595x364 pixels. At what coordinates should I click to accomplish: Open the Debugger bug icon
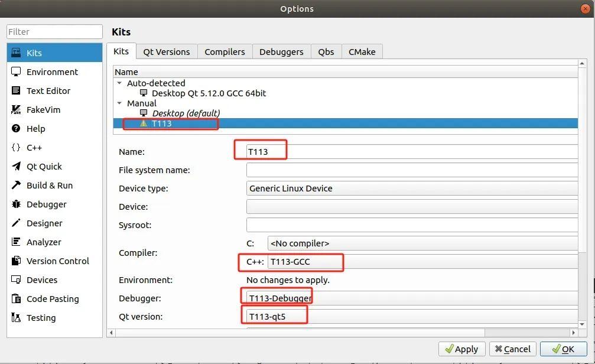[16, 204]
